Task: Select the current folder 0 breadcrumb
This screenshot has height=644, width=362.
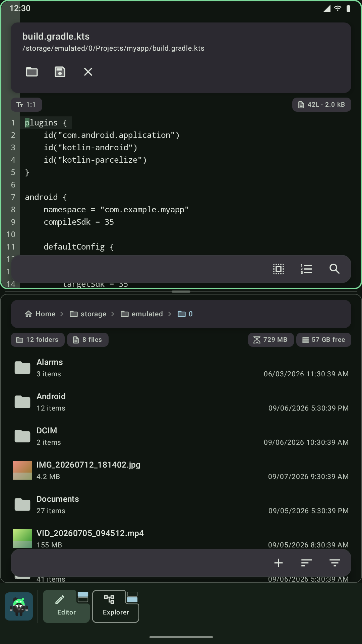Action: point(185,314)
